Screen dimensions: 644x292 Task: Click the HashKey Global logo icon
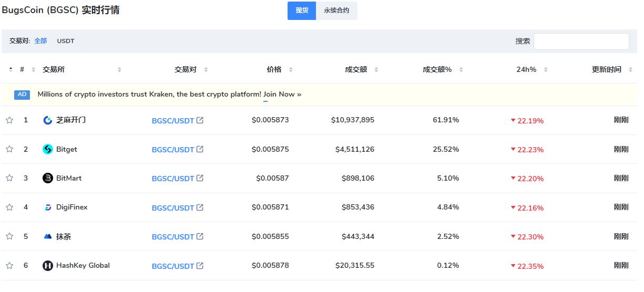click(x=48, y=266)
